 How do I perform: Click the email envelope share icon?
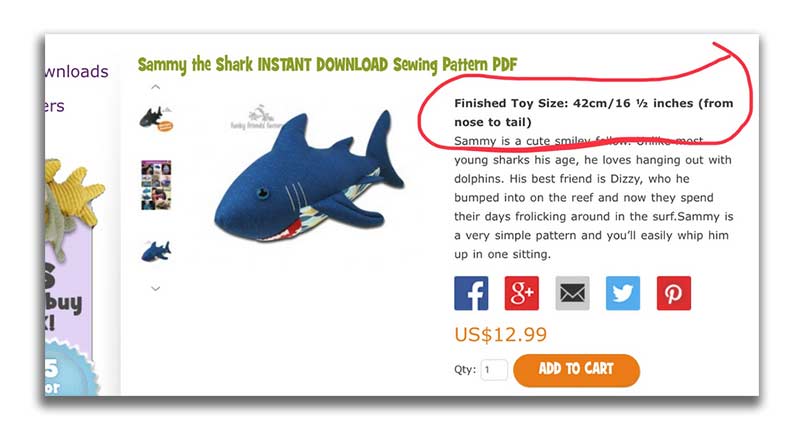coord(572,293)
